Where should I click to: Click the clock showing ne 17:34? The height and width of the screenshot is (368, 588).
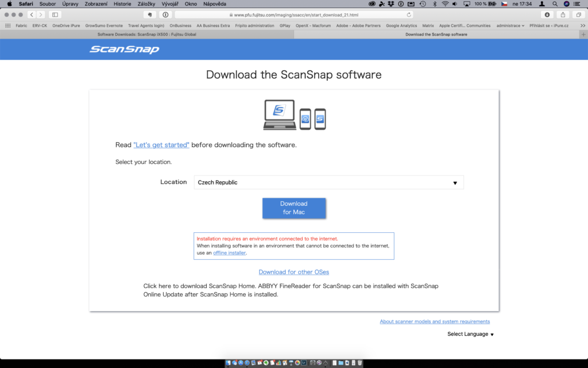pyautogui.click(x=522, y=4)
